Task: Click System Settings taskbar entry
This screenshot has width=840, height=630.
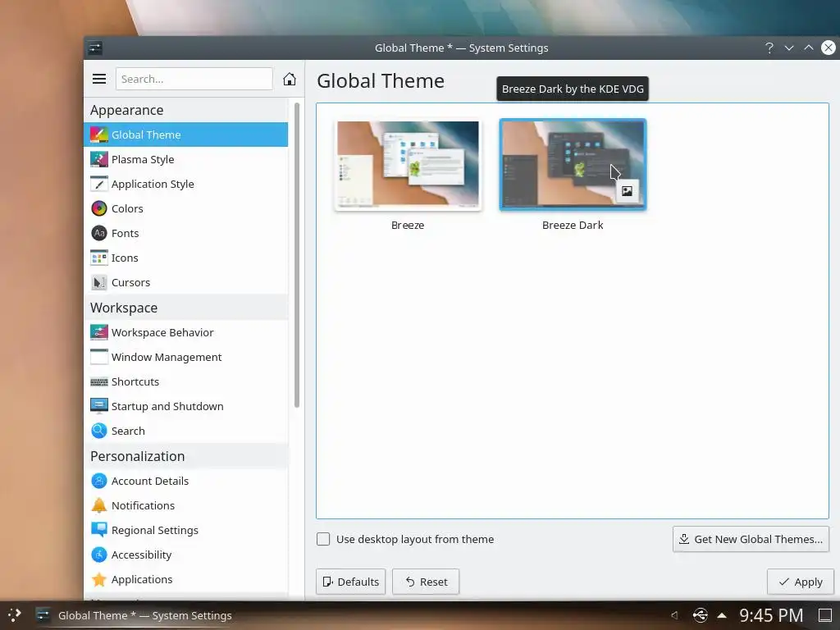Action: point(134,615)
